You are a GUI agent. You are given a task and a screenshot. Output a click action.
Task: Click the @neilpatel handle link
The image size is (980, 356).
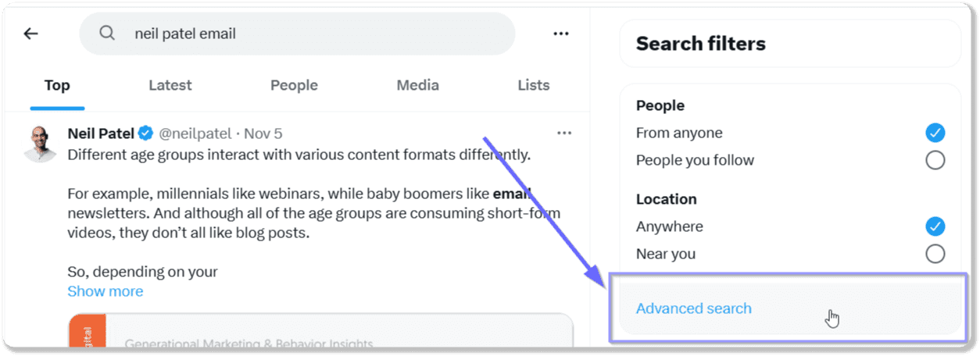coord(195,133)
